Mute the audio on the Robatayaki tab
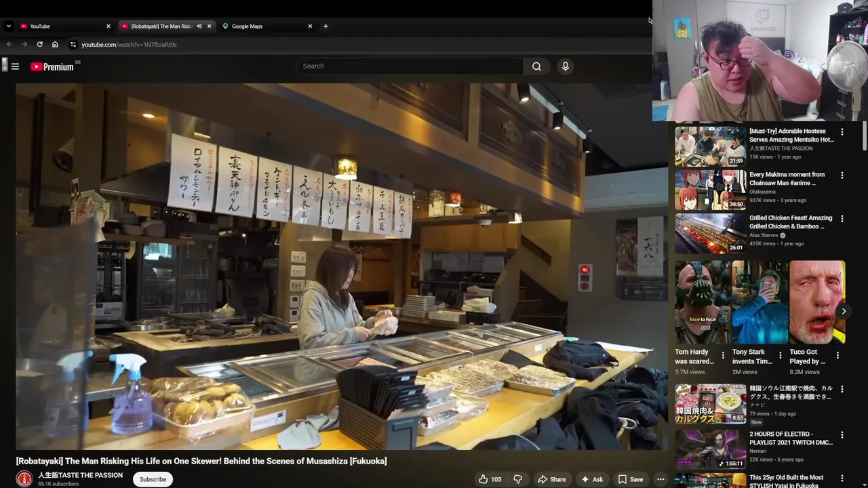 click(199, 26)
